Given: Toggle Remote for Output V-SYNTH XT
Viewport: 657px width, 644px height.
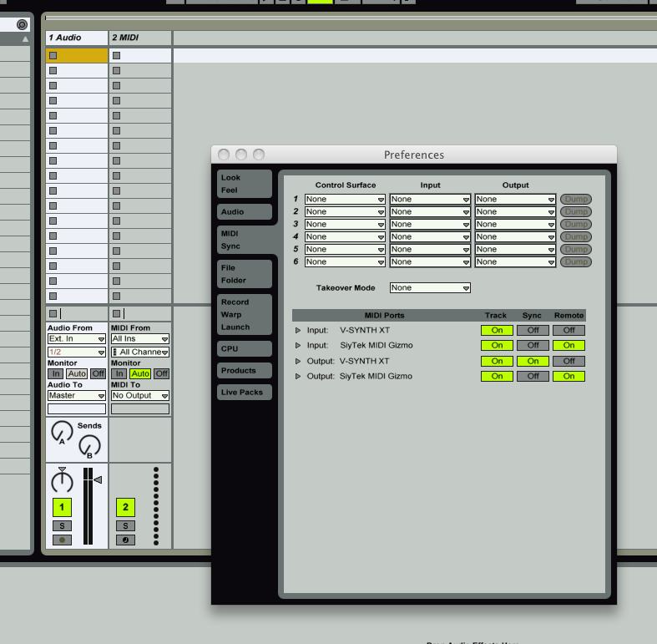Looking at the screenshot, I should (x=569, y=361).
